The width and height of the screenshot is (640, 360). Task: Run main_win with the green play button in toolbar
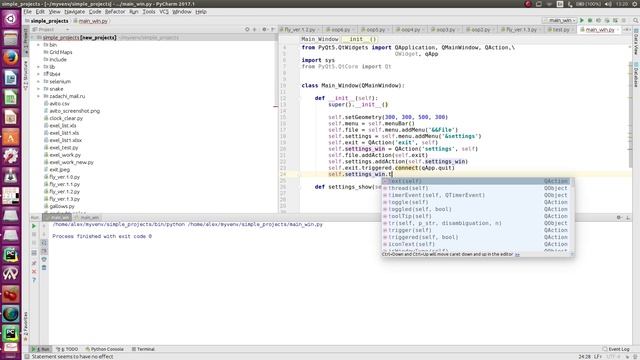[x=582, y=20]
